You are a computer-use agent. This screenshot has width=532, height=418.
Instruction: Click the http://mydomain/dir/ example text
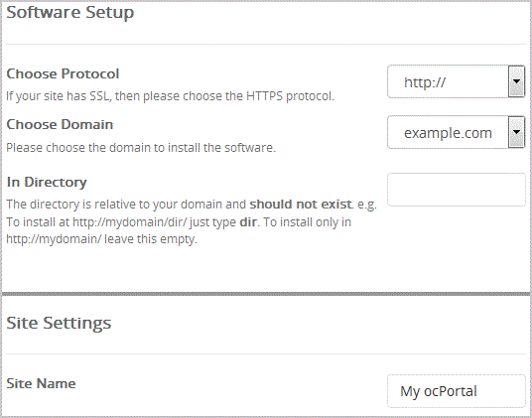tap(130, 222)
